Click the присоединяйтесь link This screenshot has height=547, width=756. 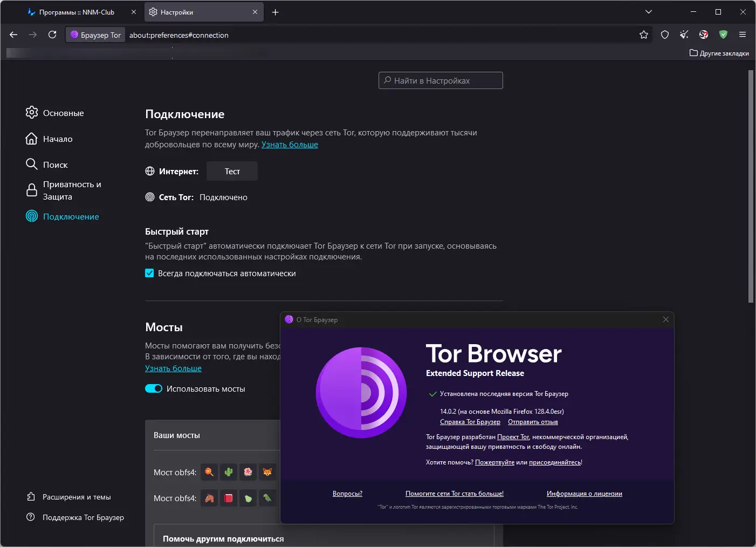pos(555,462)
